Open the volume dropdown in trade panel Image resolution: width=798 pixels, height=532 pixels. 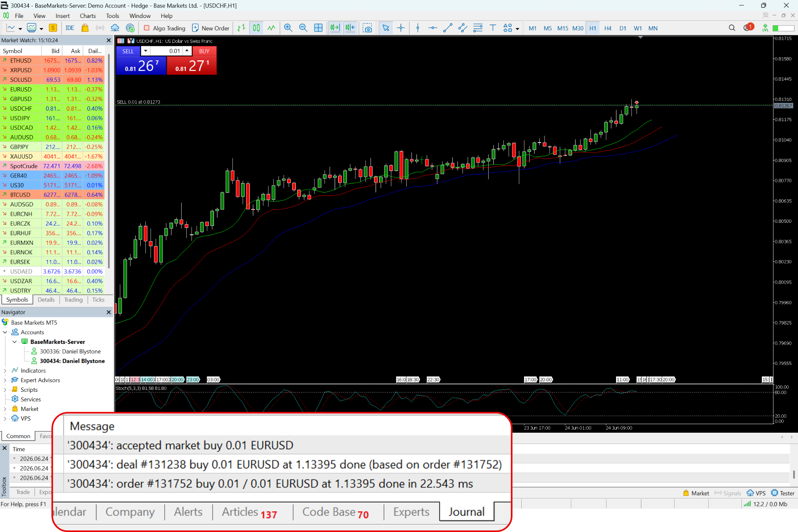[145, 51]
